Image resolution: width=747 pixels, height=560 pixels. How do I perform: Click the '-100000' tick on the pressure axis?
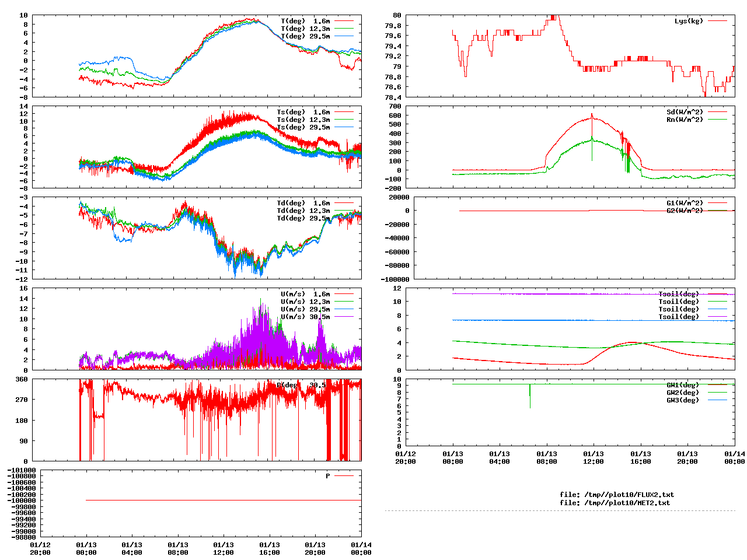pos(22,501)
